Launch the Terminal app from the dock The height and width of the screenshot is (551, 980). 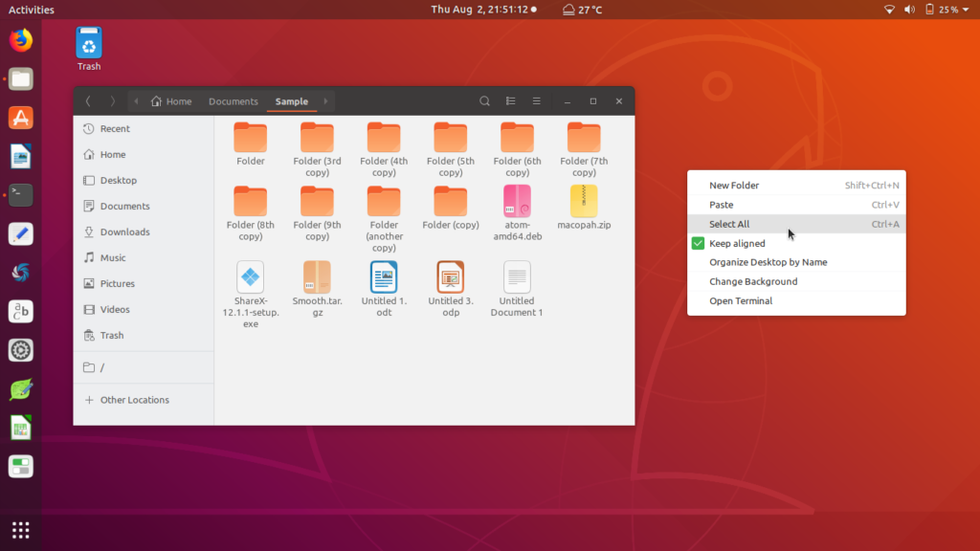(x=20, y=195)
